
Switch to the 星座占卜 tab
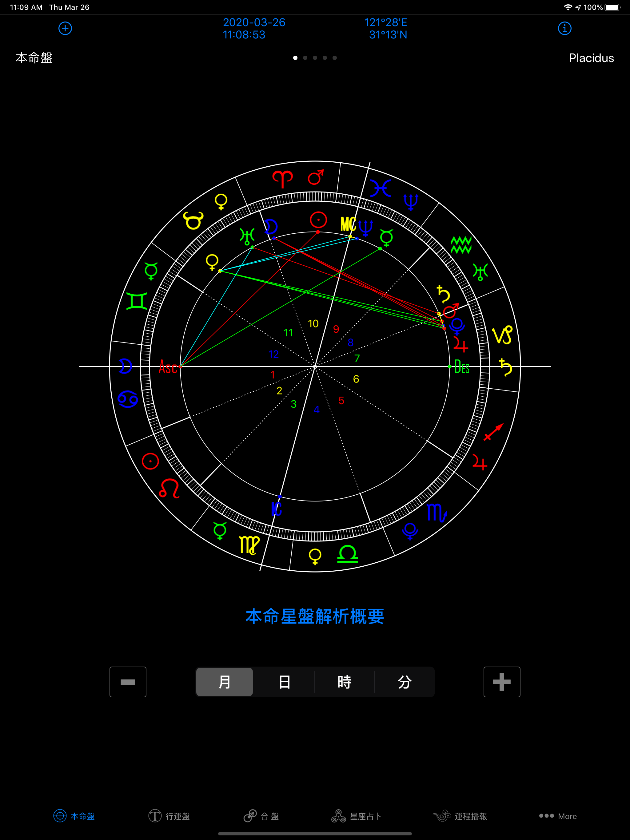[357, 816]
